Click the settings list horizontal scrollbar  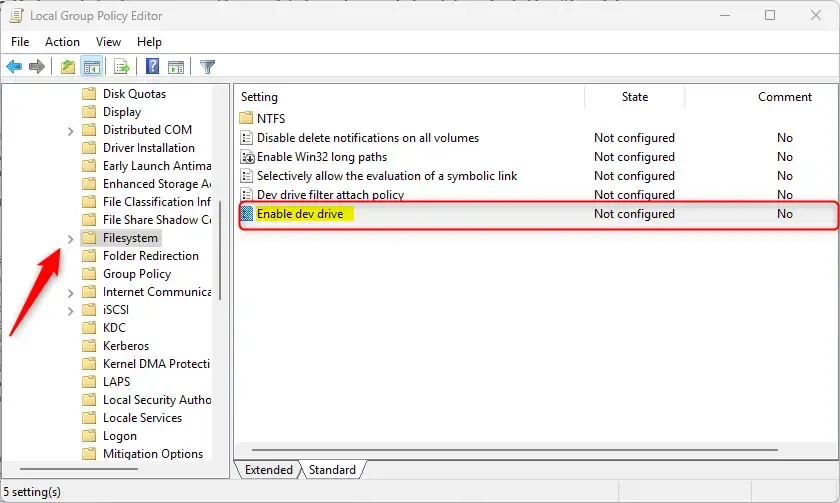pyautogui.click(x=514, y=450)
